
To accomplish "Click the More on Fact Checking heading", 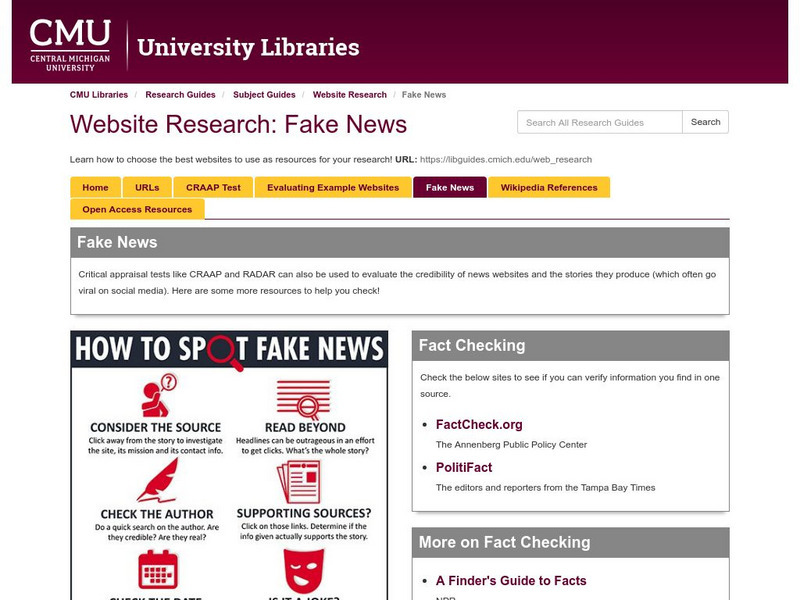I will [505, 542].
